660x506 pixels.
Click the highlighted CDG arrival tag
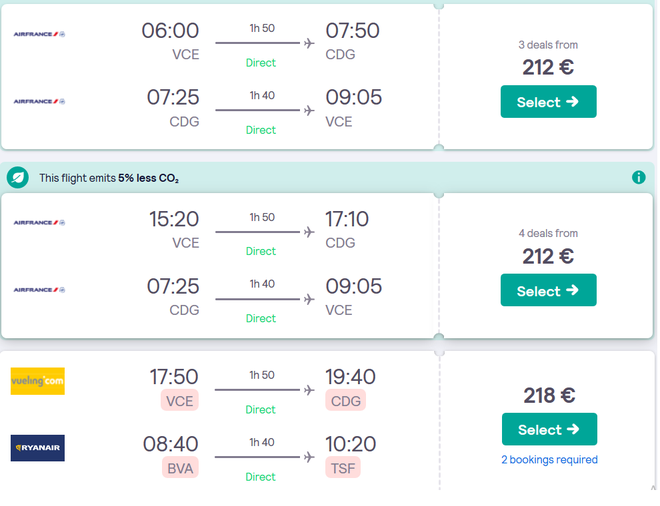[x=346, y=401]
